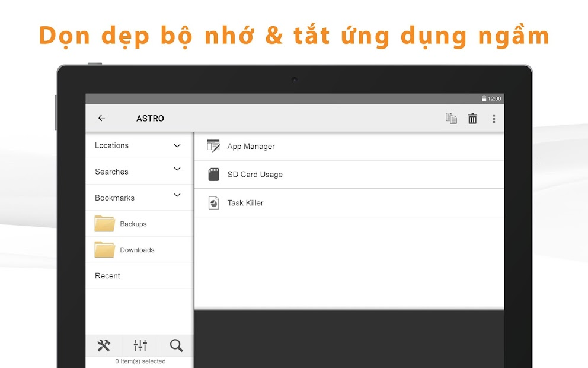Screen dimensions: 588x368
Task: Open the Downloads folder icon
Action: coord(104,250)
